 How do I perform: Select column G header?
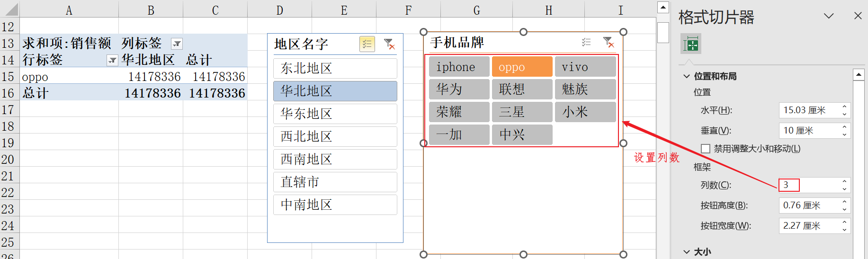[x=476, y=10]
